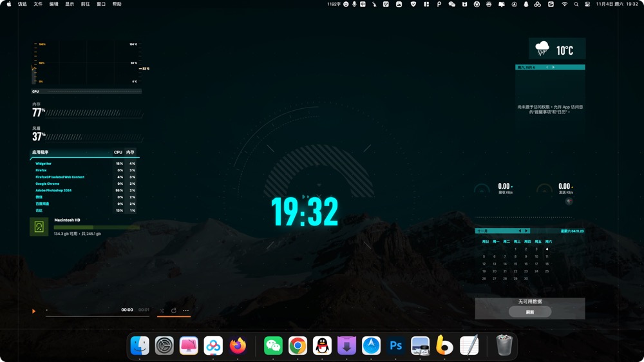
Task: Open Google Chrome from the Dock
Action: pos(298,346)
